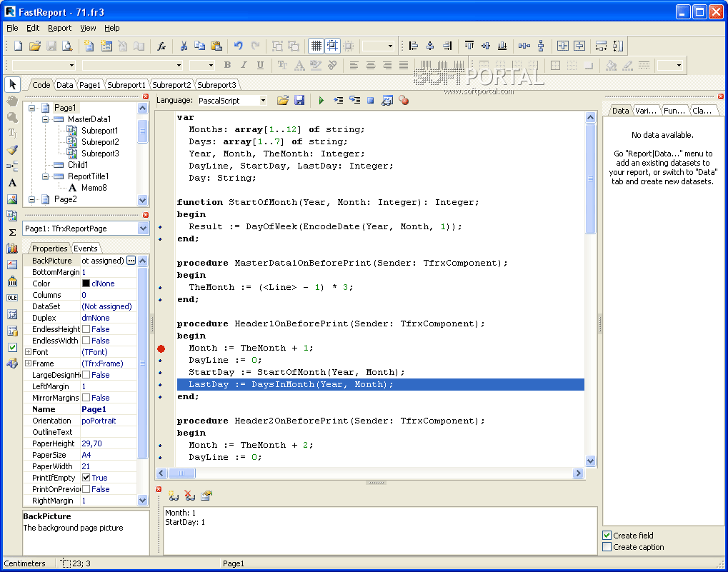Viewport: 728px width, 572px height.
Task: Click the code editor horizontal scrollbar thumb
Action: pos(181,473)
